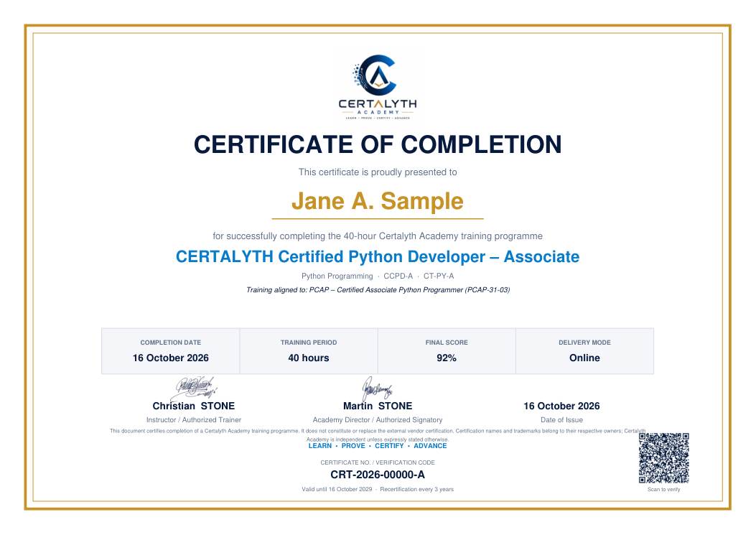
Task: Click the 'DELIVERY MODE' label
Action: (x=584, y=343)
